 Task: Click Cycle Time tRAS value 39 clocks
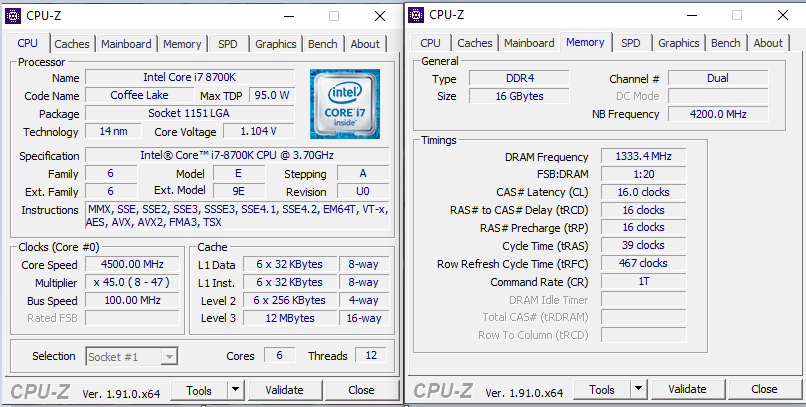(644, 245)
